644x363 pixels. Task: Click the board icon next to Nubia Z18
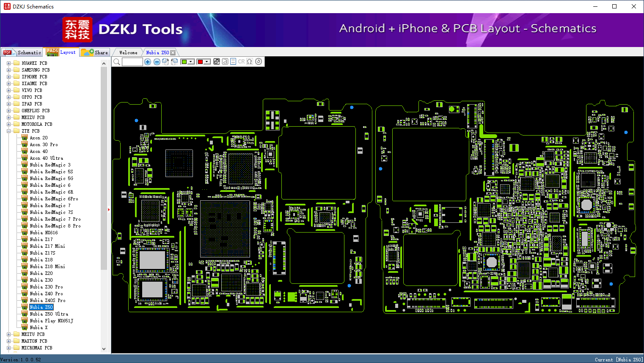tap(25, 260)
